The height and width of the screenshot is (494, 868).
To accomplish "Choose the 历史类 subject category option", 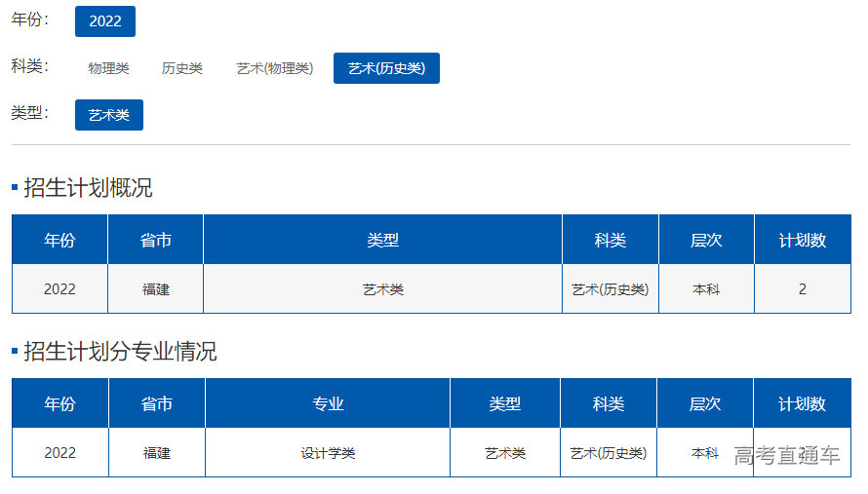I will coord(182,68).
